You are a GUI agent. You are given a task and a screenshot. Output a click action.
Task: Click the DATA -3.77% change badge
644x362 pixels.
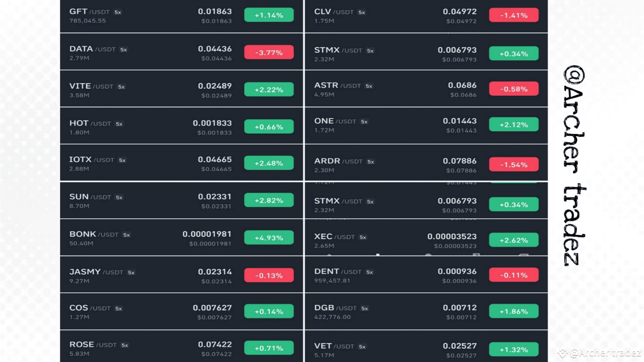click(x=269, y=52)
